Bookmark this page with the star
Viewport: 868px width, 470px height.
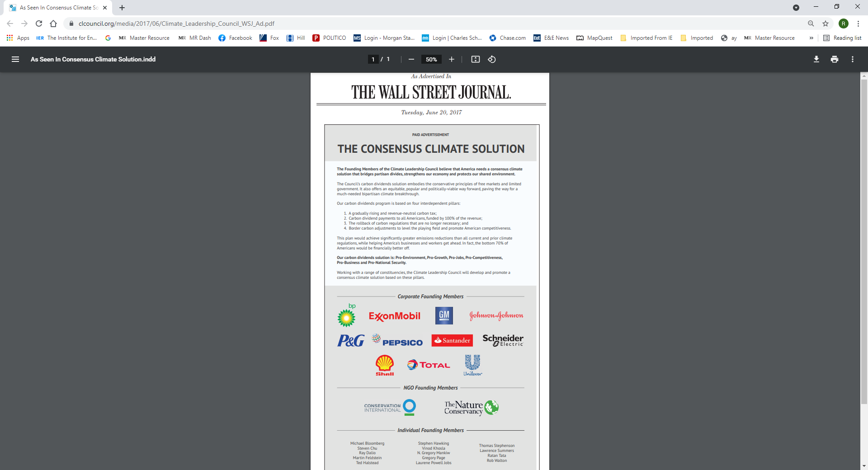pos(826,23)
